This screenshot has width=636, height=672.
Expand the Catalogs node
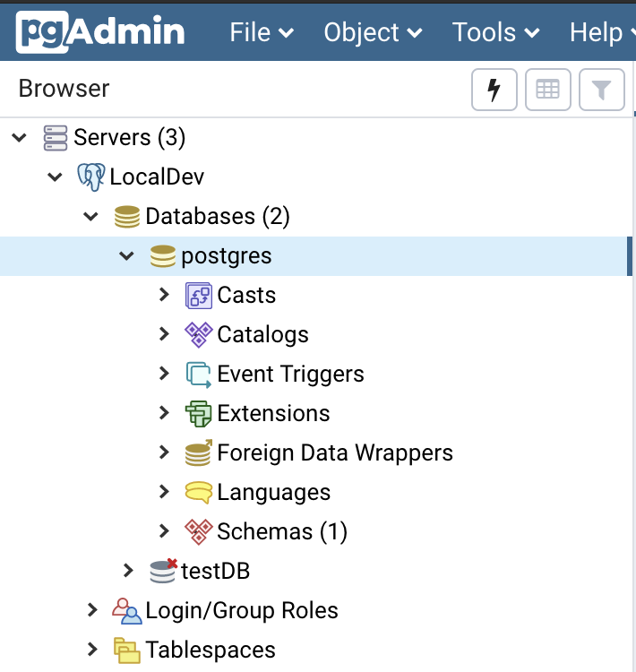click(164, 334)
